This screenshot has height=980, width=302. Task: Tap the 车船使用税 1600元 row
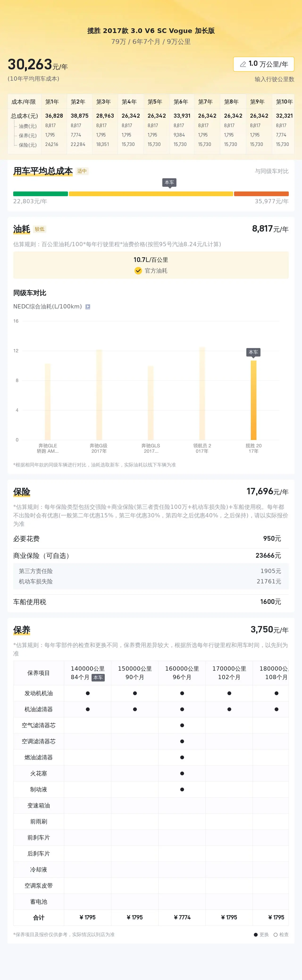(x=151, y=602)
